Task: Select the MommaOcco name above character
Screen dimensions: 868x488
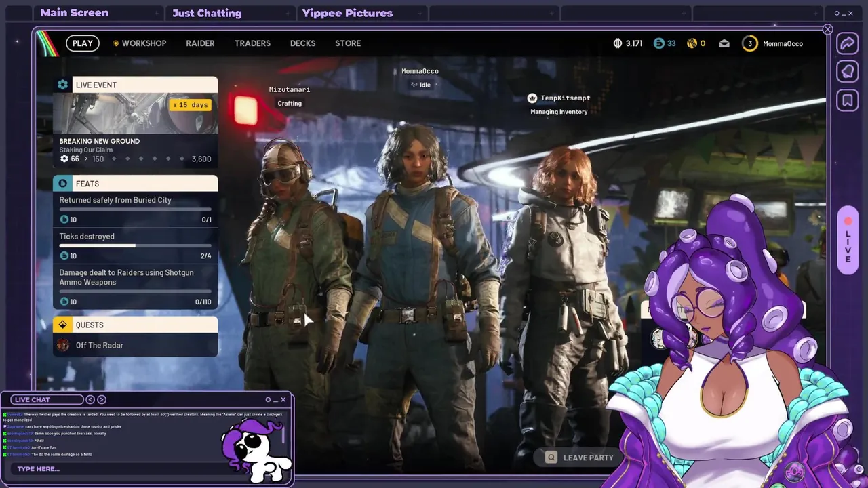Action: (420, 71)
